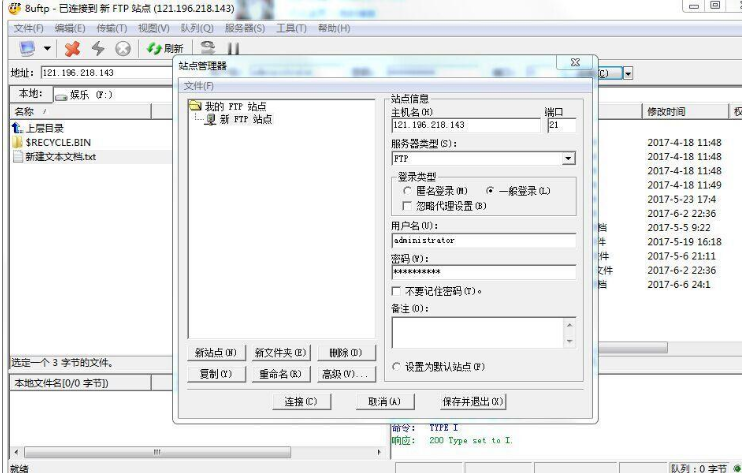Select the $RECYCLE.BIN folder
The height and width of the screenshot is (473, 744).
coord(51,142)
